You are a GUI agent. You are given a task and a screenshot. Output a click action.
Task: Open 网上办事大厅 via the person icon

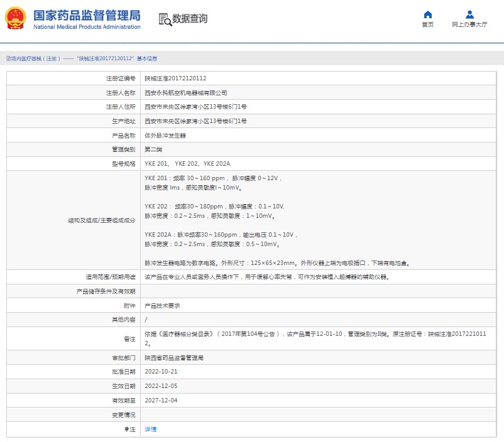pyautogui.click(x=469, y=14)
